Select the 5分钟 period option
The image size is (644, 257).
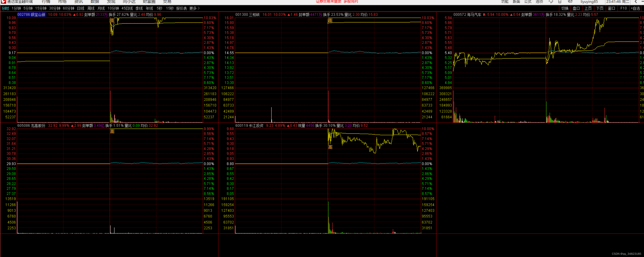pyautogui.click(x=28, y=8)
